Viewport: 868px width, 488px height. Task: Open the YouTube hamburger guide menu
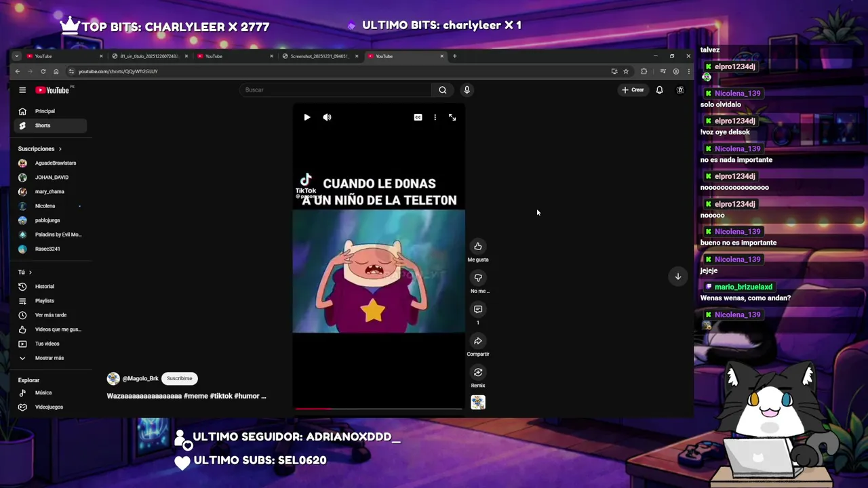coord(22,90)
